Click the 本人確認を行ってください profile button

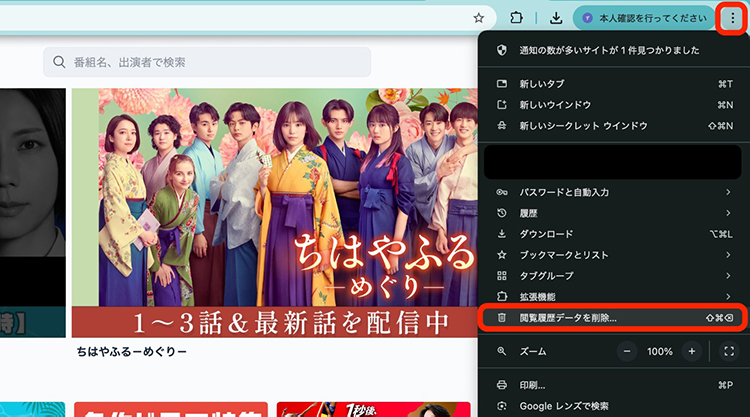pyautogui.click(x=644, y=18)
